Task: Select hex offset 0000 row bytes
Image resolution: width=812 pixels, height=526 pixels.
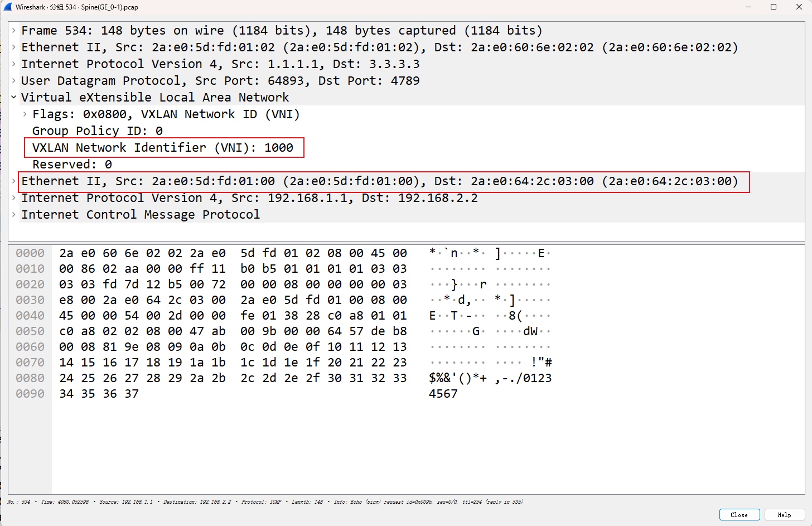Action: [x=233, y=253]
